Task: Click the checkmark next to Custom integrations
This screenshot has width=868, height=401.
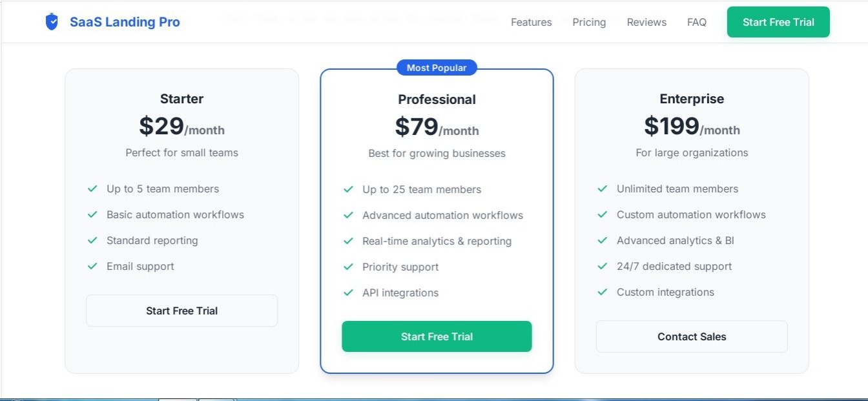Action: pyautogui.click(x=603, y=292)
